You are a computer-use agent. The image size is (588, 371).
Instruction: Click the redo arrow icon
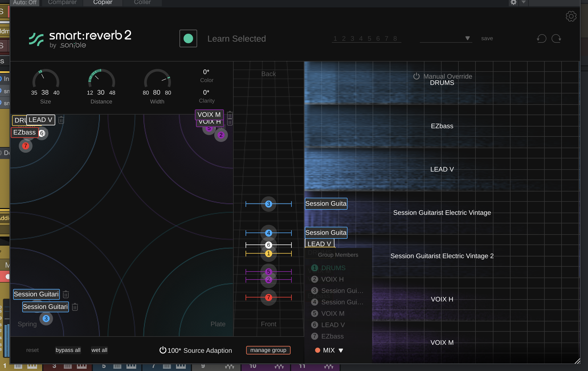pyautogui.click(x=556, y=38)
